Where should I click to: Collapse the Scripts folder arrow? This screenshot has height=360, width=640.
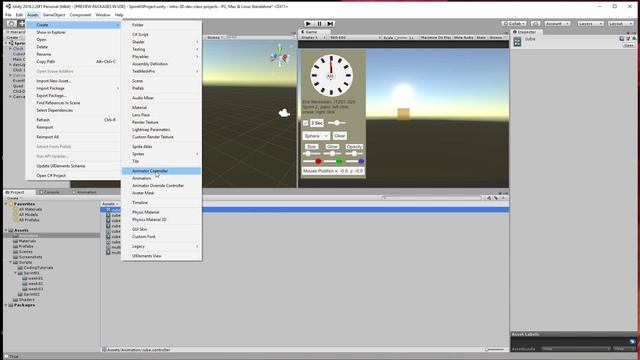click(x=11, y=262)
